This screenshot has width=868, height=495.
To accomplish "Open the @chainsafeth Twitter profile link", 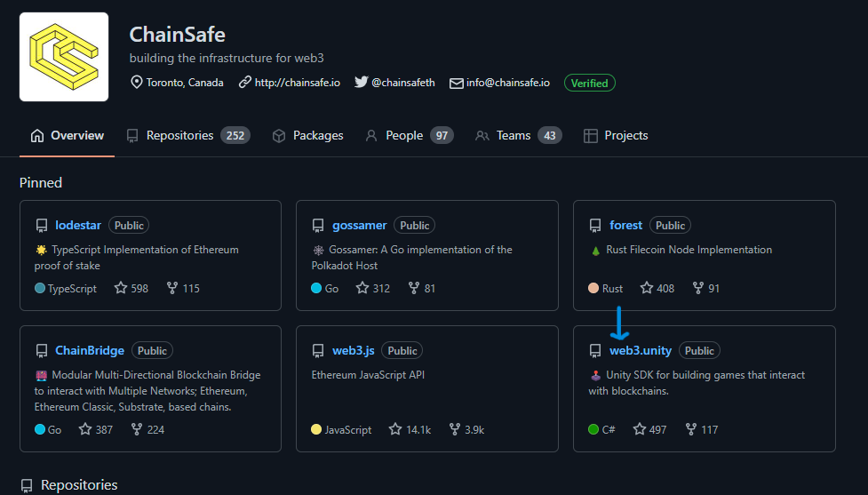I will click(x=403, y=83).
